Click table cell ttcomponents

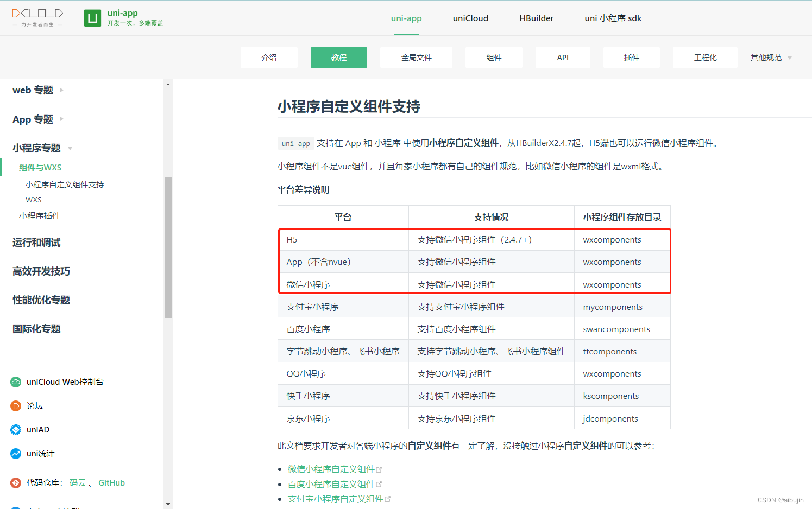coord(622,351)
